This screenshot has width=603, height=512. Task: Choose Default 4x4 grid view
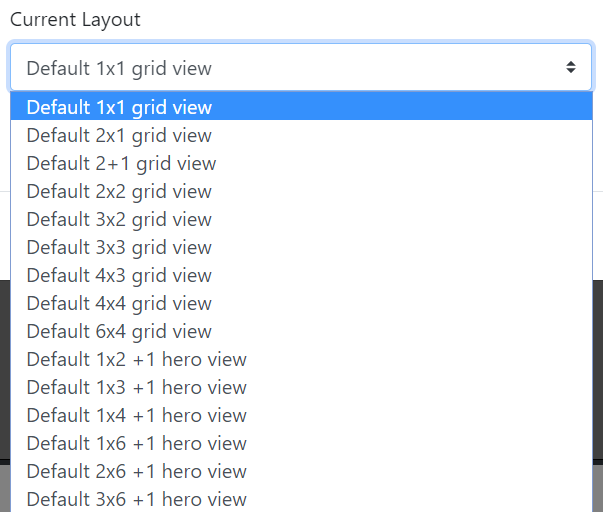tap(120, 303)
